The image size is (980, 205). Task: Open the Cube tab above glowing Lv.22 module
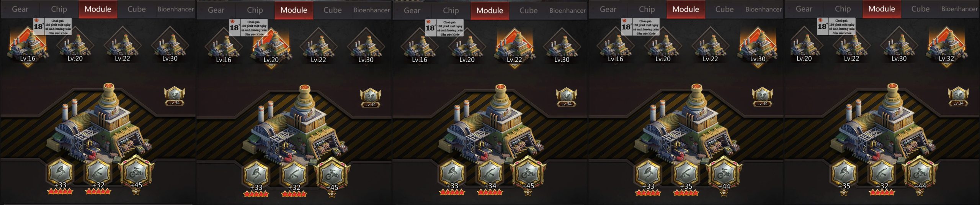[528, 11]
